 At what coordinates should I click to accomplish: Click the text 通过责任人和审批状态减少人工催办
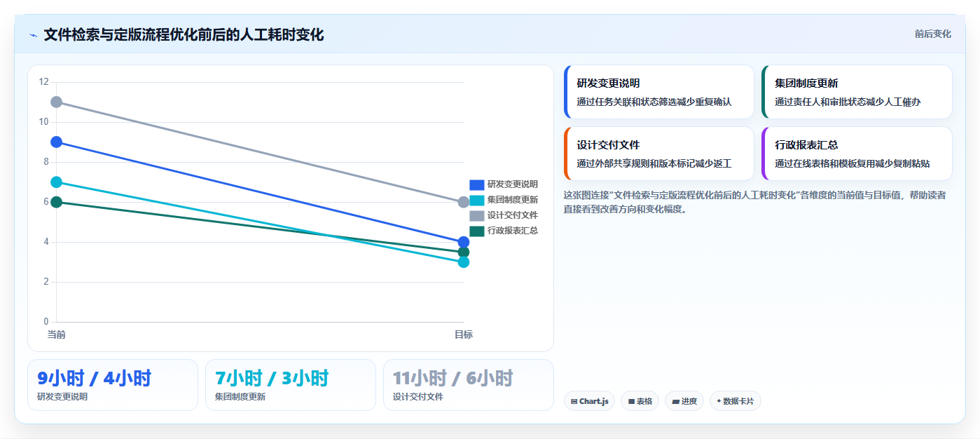[847, 102]
